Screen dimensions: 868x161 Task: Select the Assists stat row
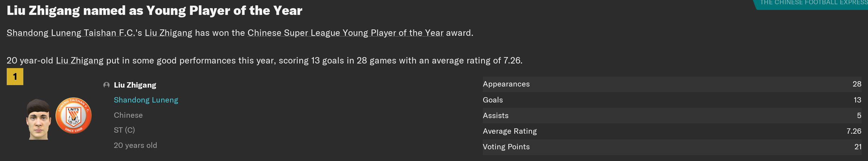coord(672,116)
